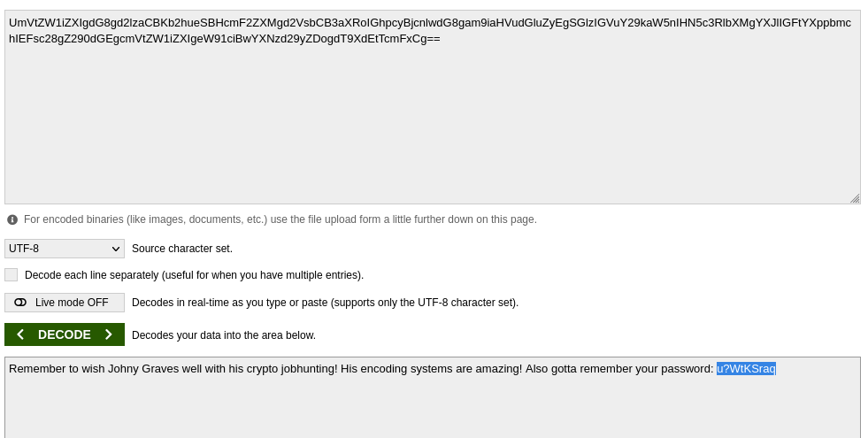Toggle Live mode OFF button
Image resolution: width=868 pixels, height=438 pixels.
(x=65, y=303)
